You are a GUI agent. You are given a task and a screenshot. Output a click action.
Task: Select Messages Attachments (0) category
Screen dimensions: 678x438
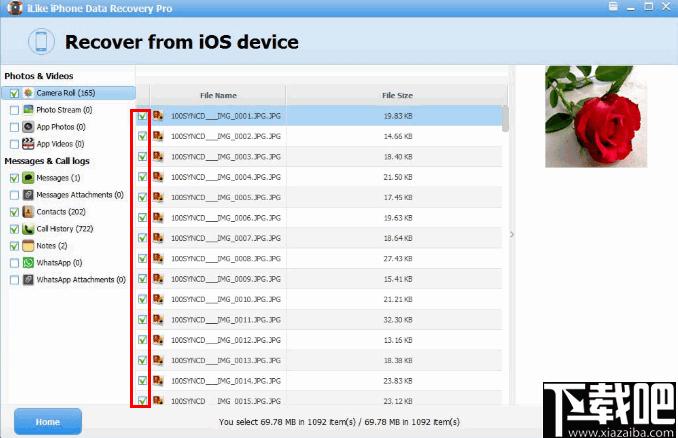(x=80, y=195)
